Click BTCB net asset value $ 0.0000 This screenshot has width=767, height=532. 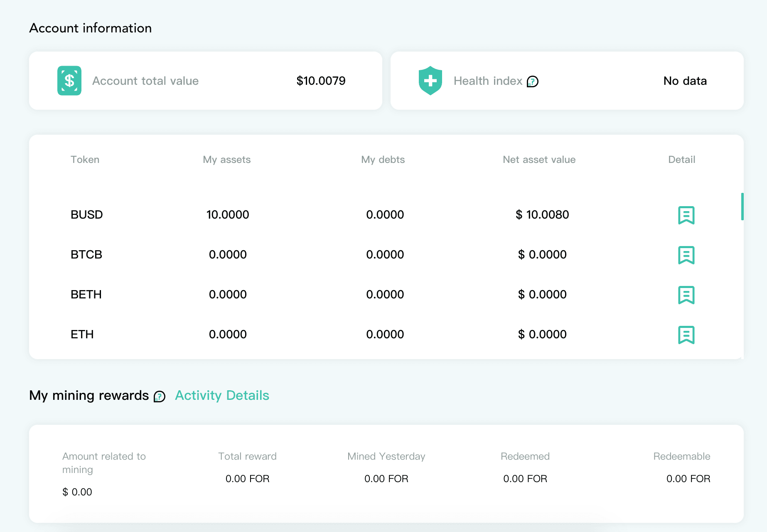[x=542, y=254]
